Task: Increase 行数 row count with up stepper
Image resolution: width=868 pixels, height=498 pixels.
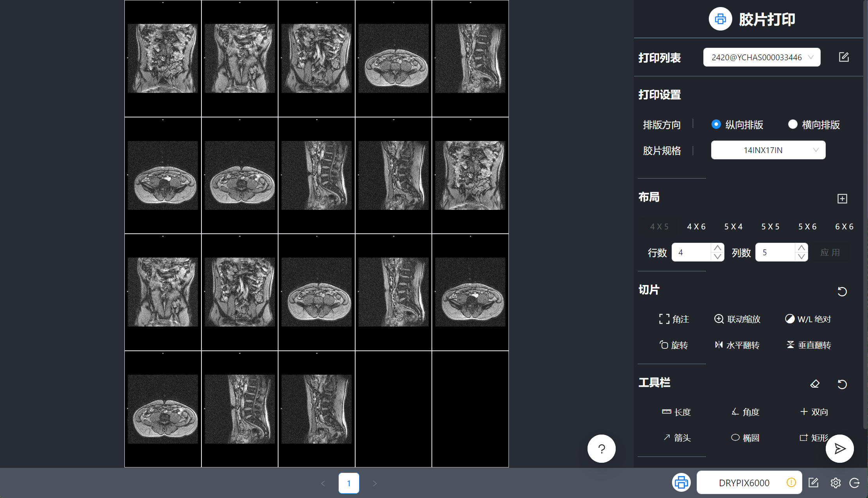Action: [718, 247]
